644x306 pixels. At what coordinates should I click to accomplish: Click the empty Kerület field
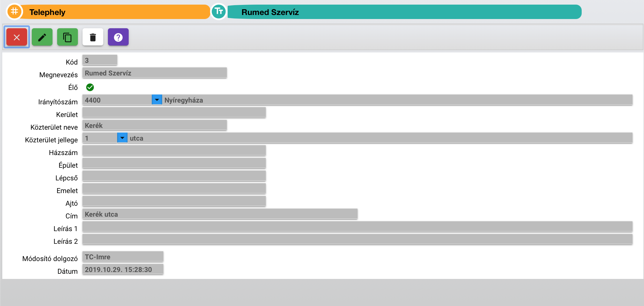coord(174,112)
